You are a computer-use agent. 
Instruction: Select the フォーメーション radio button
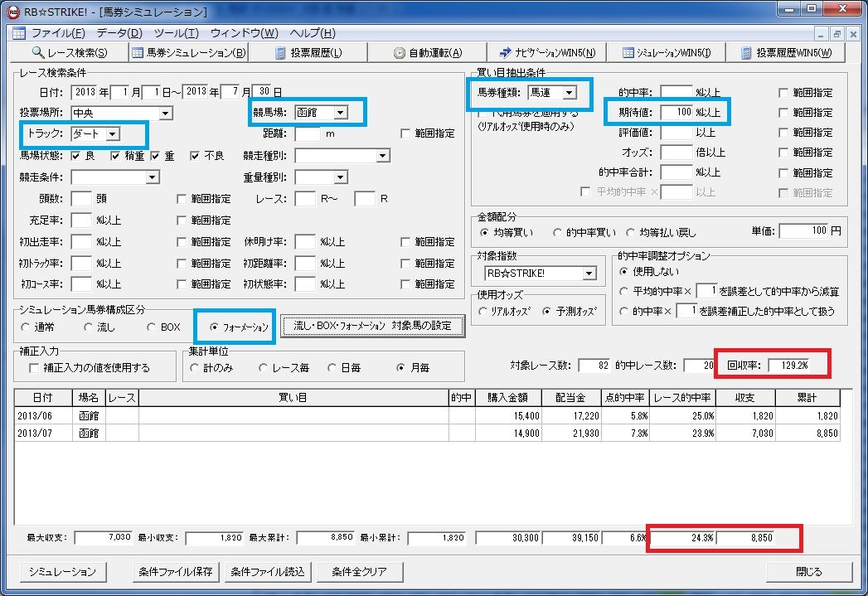pos(214,327)
